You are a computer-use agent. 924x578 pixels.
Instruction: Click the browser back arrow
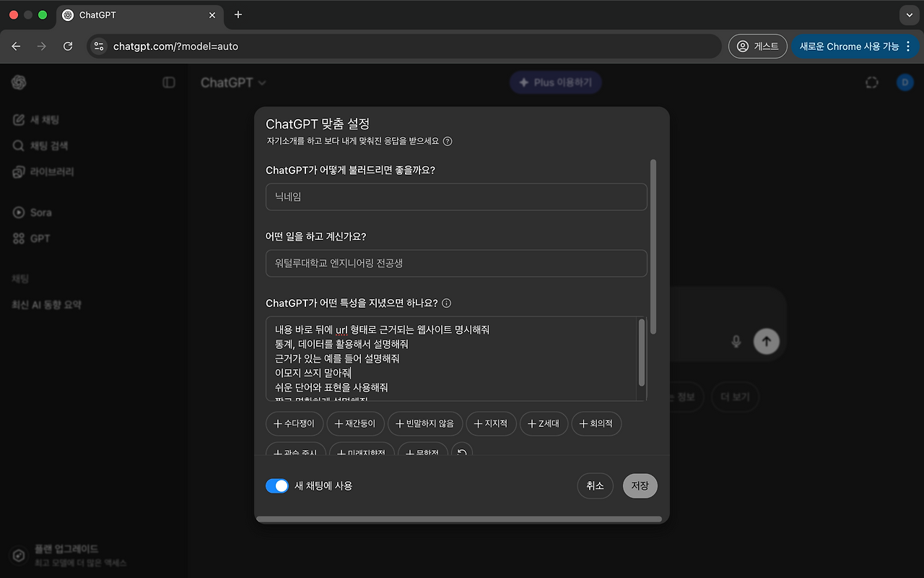click(17, 46)
